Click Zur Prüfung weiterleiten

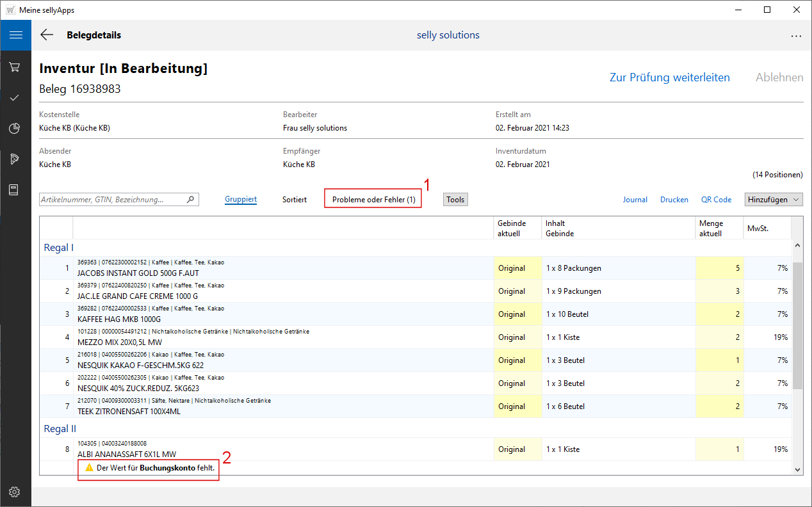click(669, 77)
